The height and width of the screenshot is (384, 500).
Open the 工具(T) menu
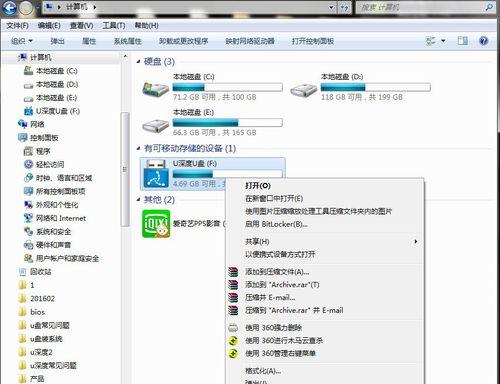pyautogui.click(x=114, y=25)
